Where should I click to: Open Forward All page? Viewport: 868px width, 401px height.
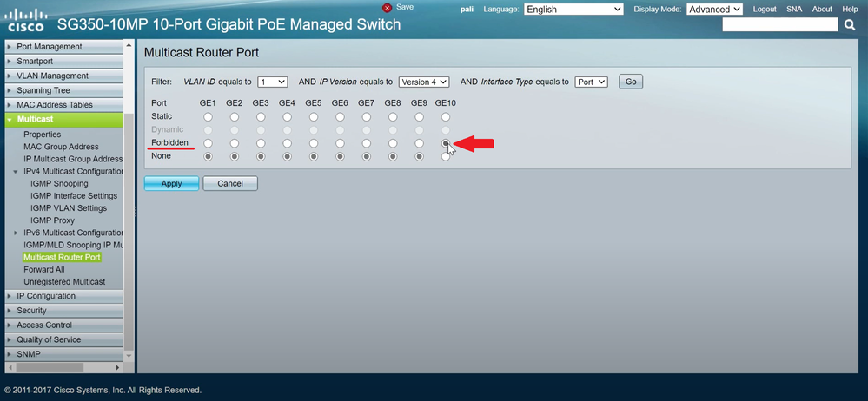pyautogui.click(x=43, y=269)
